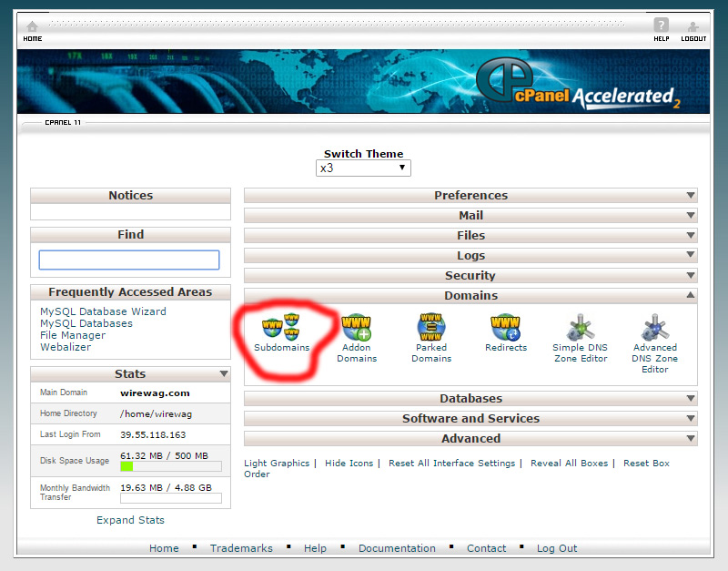Open MySQL Databases link
Image resolution: width=728 pixels, height=571 pixels.
coord(86,323)
